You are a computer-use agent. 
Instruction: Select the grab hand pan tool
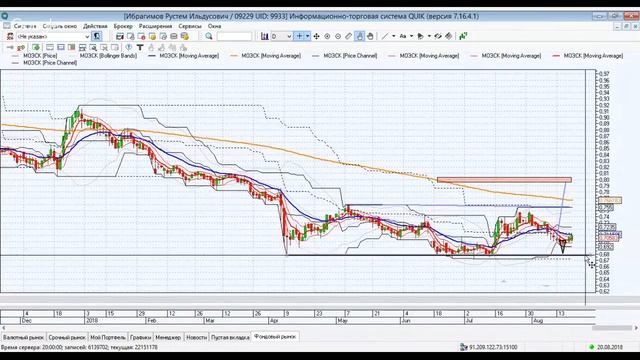point(370,36)
